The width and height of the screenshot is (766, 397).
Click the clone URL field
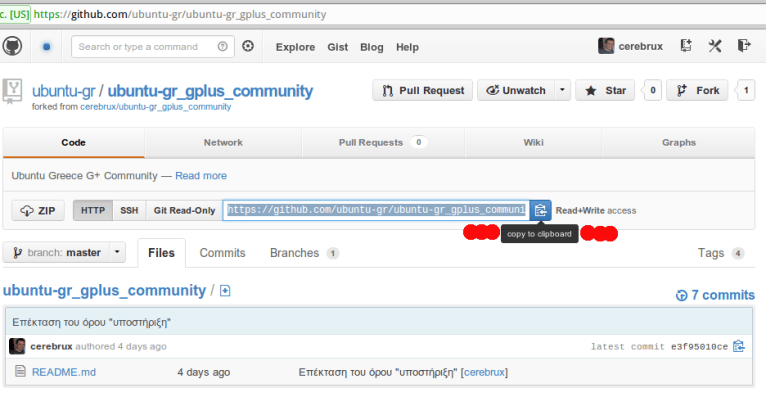pyautogui.click(x=376, y=210)
